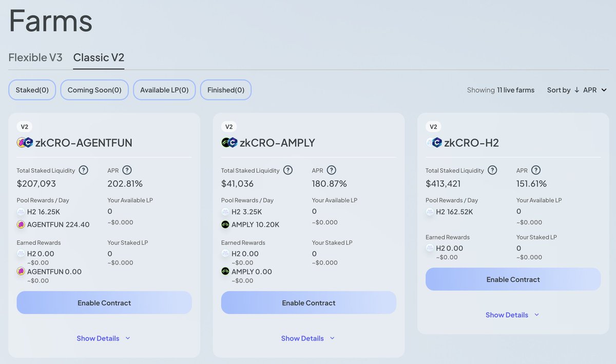Select the Classic V2 tab
Viewport: 616px width, 364px height.
coord(98,58)
